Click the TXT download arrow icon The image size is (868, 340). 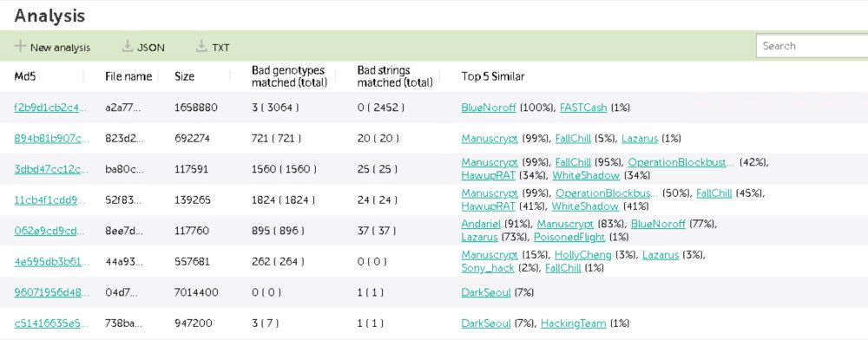(x=201, y=46)
